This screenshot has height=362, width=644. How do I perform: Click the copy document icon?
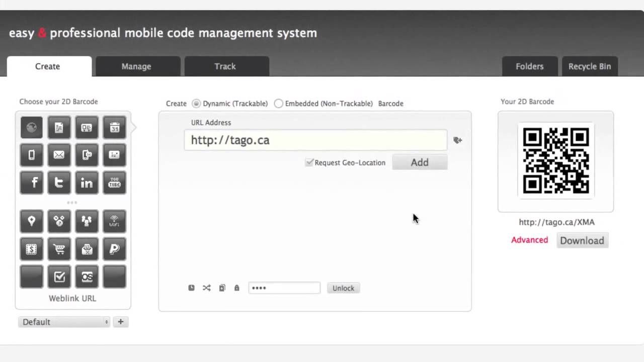(222, 288)
